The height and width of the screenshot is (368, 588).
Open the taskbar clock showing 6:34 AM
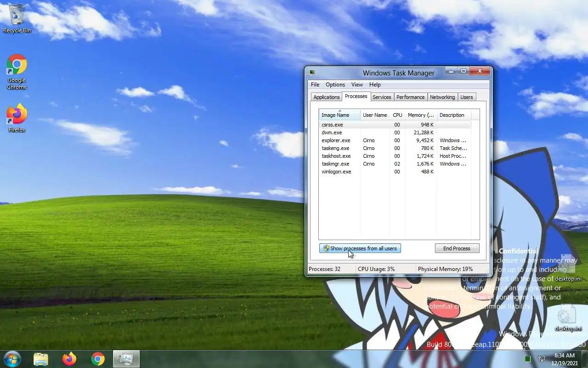point(565,359)
